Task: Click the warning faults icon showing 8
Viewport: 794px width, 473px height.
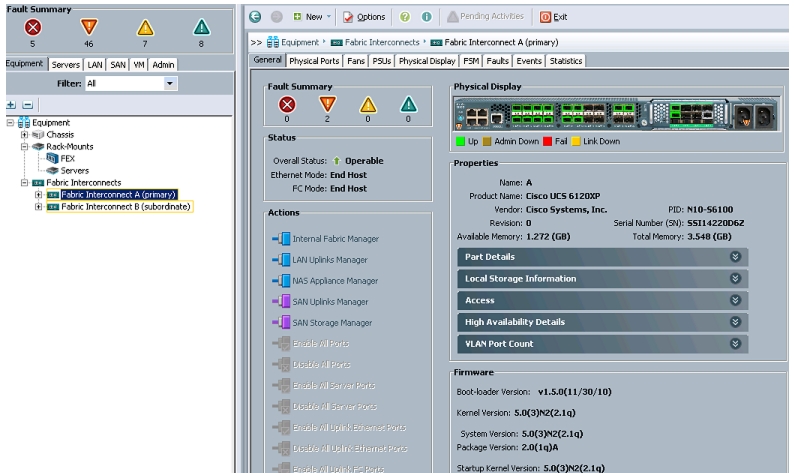Action: tap(202, 27)
